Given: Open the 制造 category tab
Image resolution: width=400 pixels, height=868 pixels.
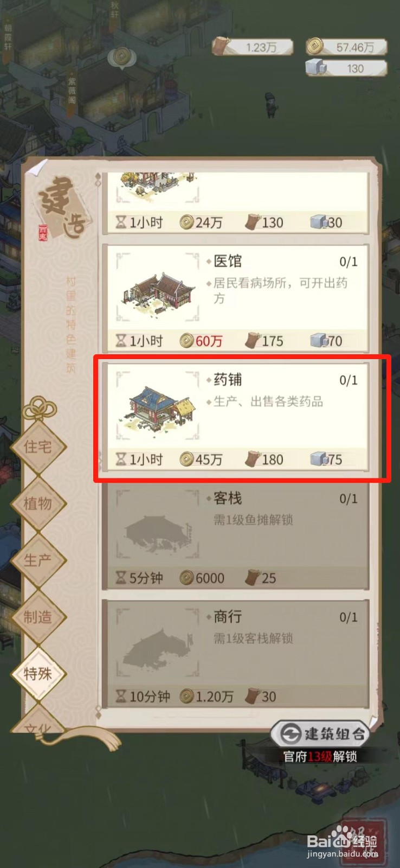Looking at the screenshot, I should pos(38,617).
